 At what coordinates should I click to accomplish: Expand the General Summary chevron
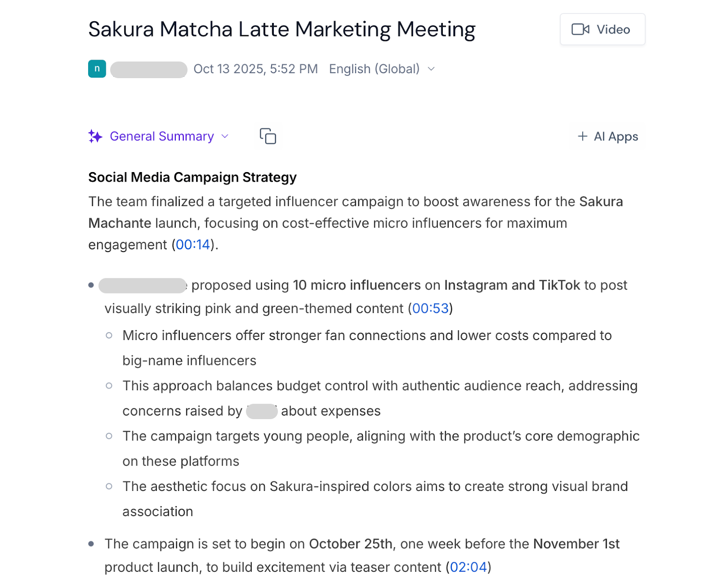tap(225, 136)
